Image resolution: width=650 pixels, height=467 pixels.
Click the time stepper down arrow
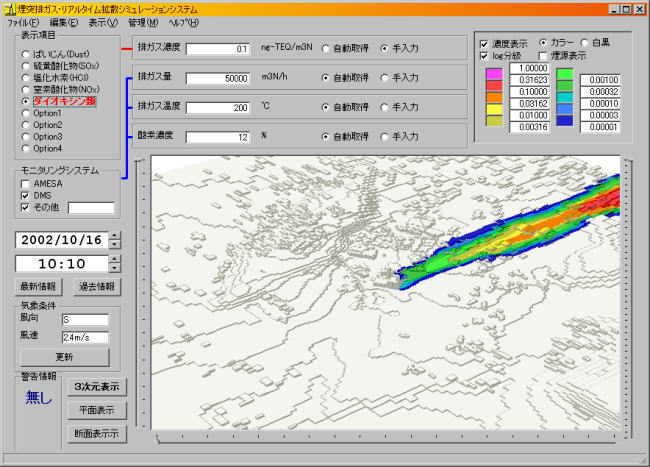(x=114, y=268)
